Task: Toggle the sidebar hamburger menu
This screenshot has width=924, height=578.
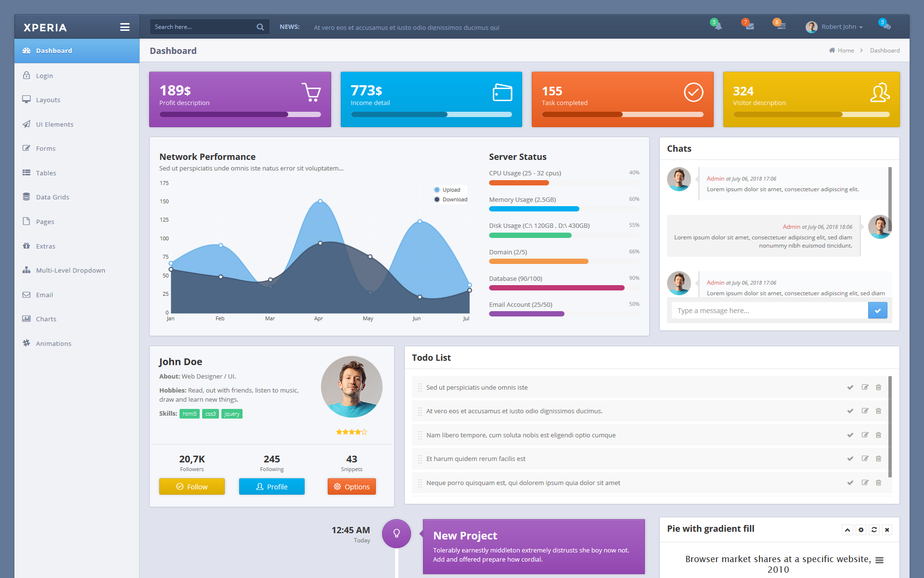Action: click(x=125, y=27)
